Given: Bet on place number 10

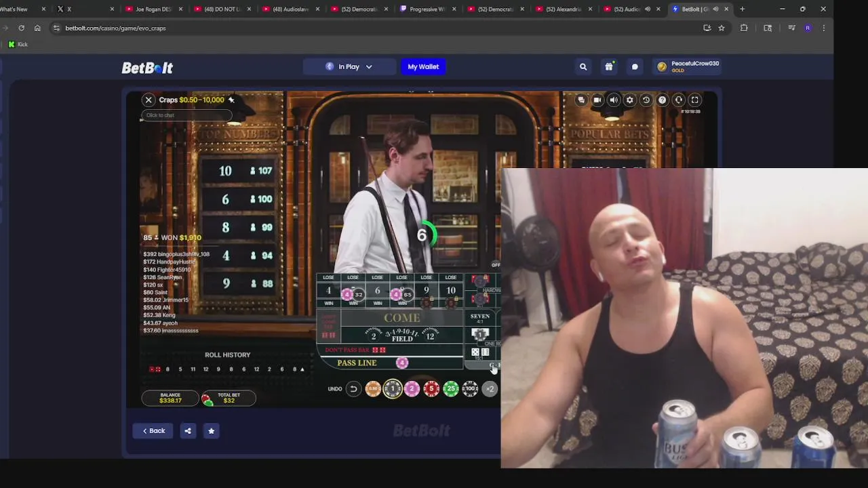Looking at the screenshot, I should 451,291.
